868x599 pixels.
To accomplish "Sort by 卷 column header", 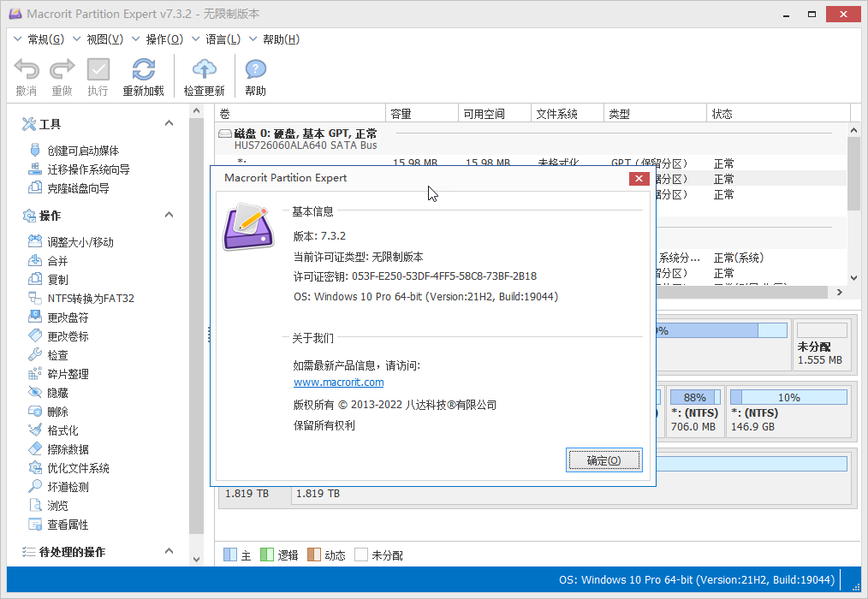I will click(x=300, y=114).
